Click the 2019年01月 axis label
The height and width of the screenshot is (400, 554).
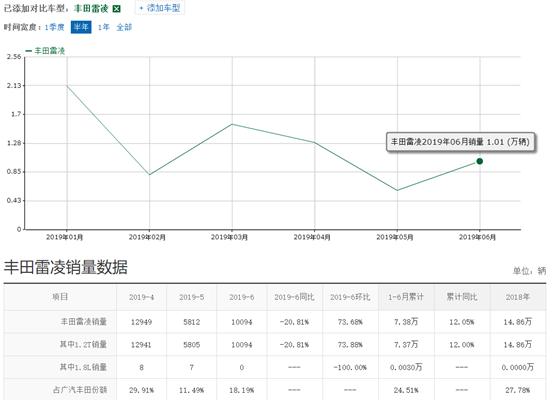[64, 237]
